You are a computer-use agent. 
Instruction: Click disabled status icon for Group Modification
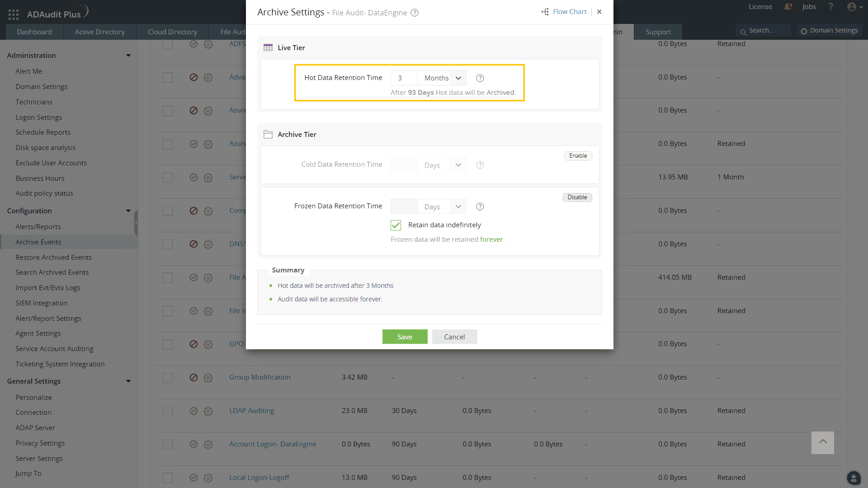[193, 377]
